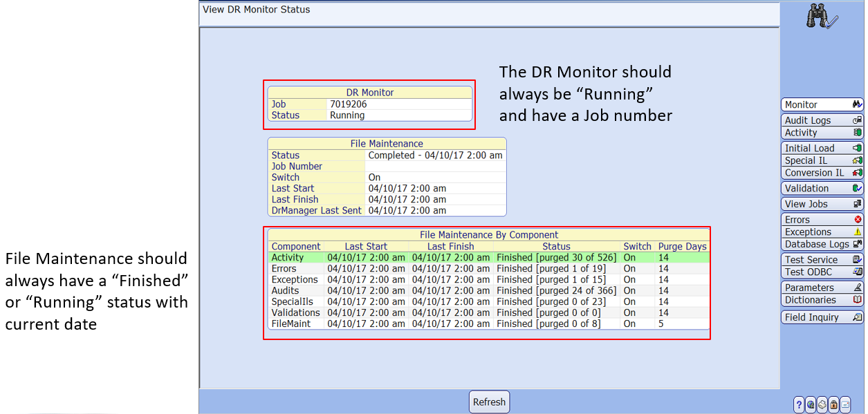
Task: Select the FileMaint component row
Action: pyautogui.click(x=488, y=323)
